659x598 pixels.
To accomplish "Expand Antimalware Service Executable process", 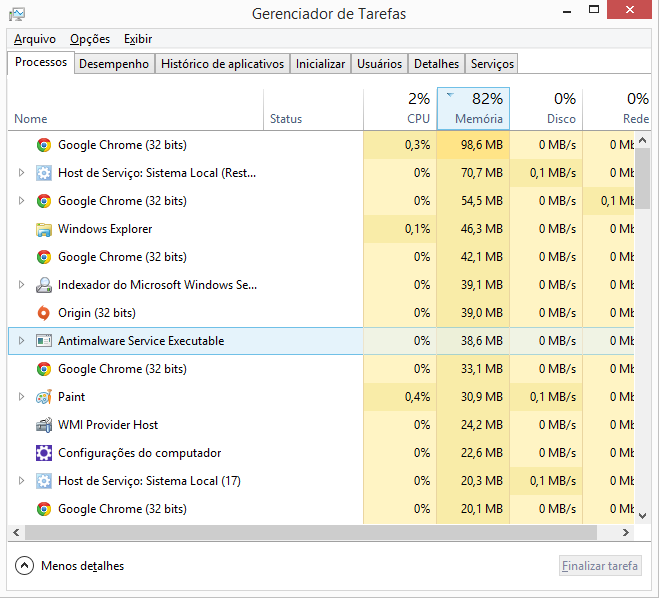I will tap(21, 341).
